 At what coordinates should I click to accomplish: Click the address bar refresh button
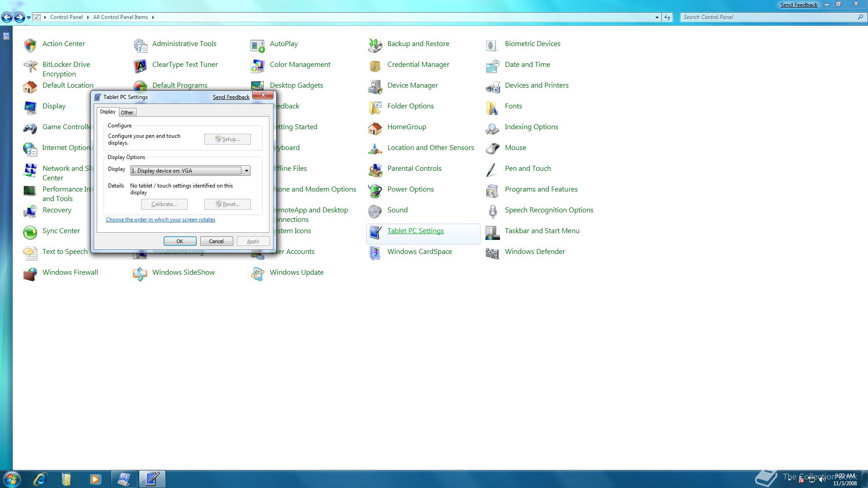668,17
